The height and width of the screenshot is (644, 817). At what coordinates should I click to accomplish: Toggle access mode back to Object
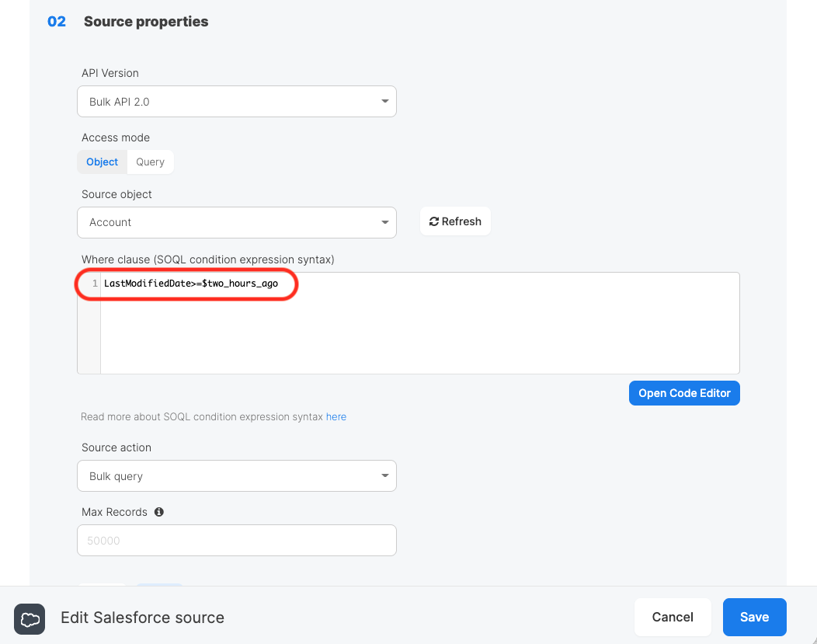pyautogui.click(x=102, y=162)
